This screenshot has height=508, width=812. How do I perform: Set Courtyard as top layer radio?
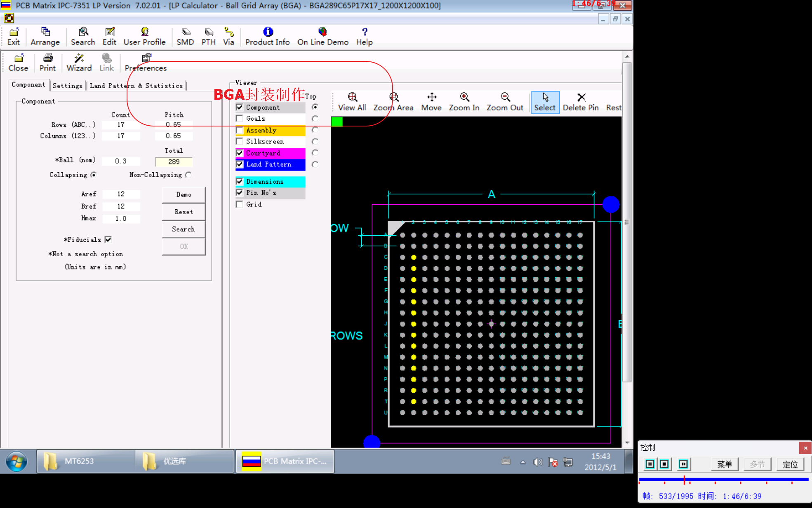tap(315, 152)
